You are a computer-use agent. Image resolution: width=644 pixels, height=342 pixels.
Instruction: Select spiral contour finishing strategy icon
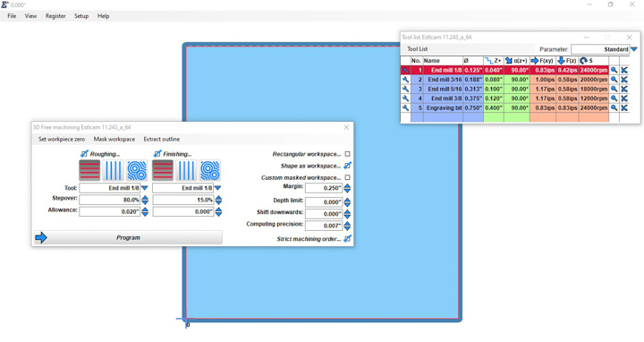(210, 170)
